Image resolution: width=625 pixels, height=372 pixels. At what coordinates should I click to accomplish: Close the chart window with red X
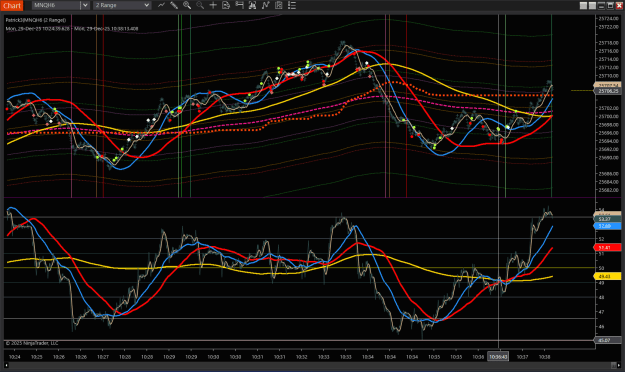click(x=619, y=5)
